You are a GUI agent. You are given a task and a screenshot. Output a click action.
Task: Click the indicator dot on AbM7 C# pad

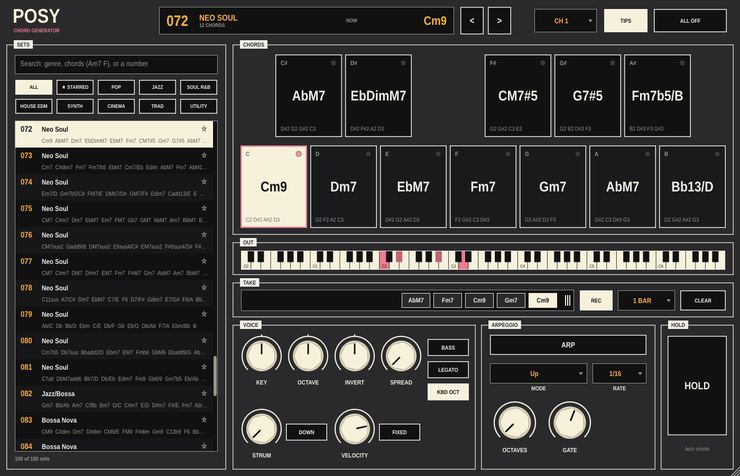point(333,63)
